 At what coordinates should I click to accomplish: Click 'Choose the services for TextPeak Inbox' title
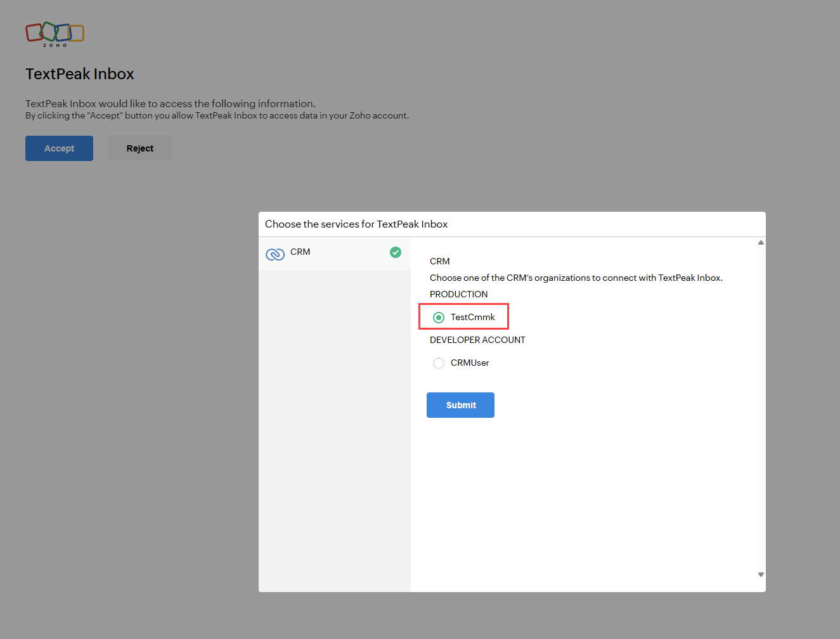click(356, 224)
